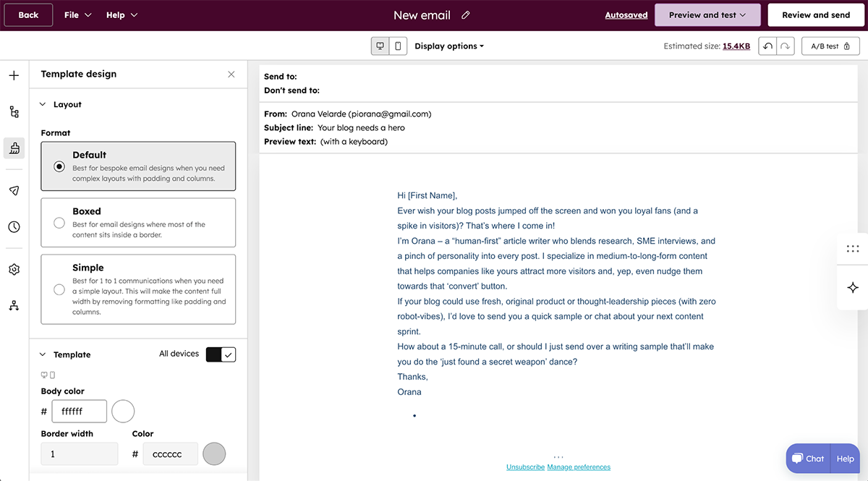Select the send paper-plane icon
This screenshot has width=868, height=481.
[x=13, y=190]
